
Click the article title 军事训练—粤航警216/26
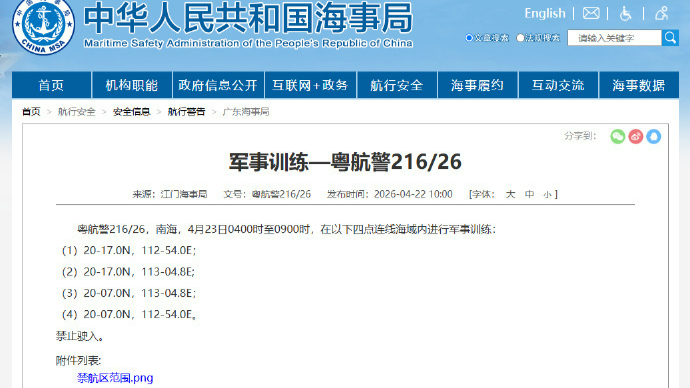coord(345,162)
